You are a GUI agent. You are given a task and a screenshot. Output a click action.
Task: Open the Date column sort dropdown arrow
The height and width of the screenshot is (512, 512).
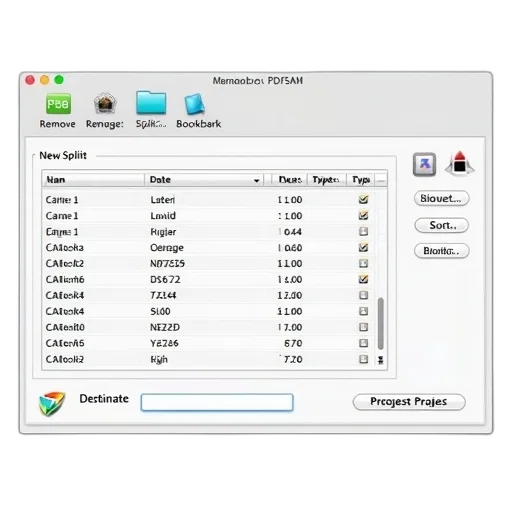[256, 180]
